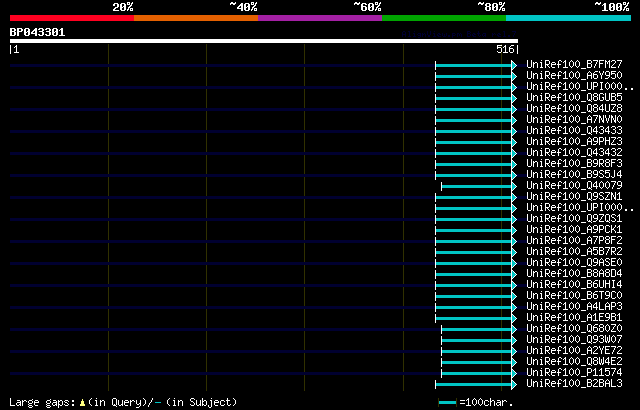Select the UniRef100_Q43432 label
Screen dimensions: 640x410
pos(574,153)
